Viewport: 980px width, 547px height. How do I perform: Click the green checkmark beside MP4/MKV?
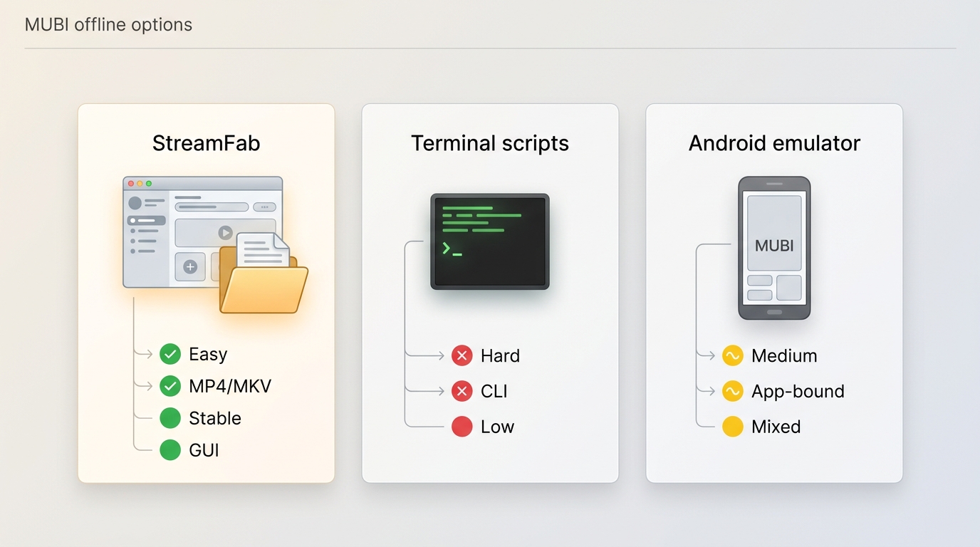tap(170, 386)
